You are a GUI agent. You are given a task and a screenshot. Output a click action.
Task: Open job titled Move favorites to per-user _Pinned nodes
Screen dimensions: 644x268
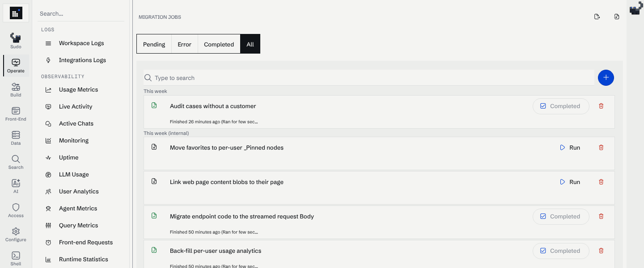pyautogui.click(x=227, y=148)
